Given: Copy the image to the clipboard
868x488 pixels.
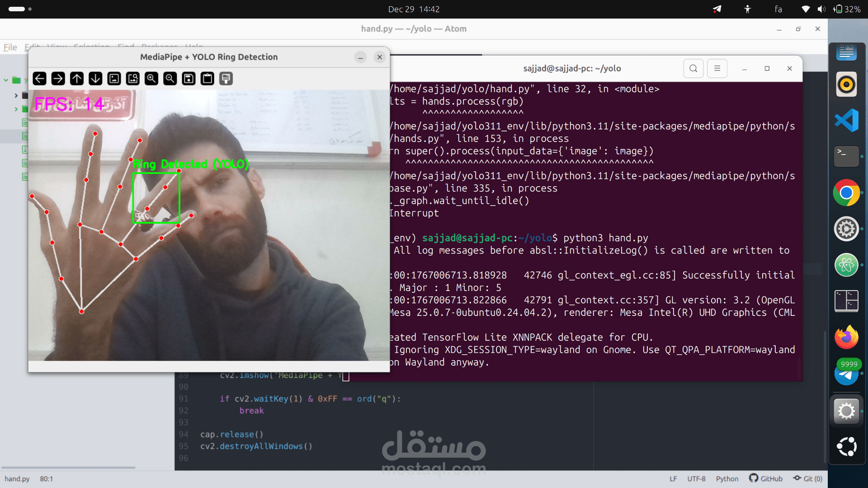Looking at the screenshot, I should (x=208, y=79).
